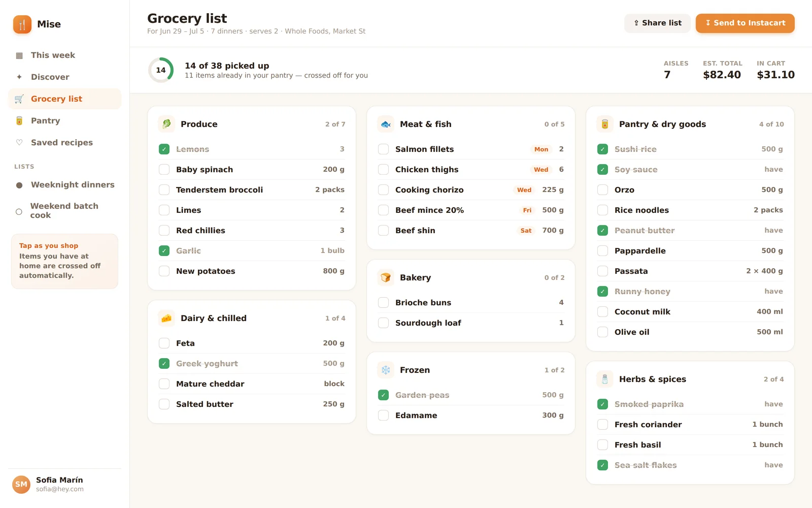Open the Pantry page
The image size is (812, 508).
point(65,121)
